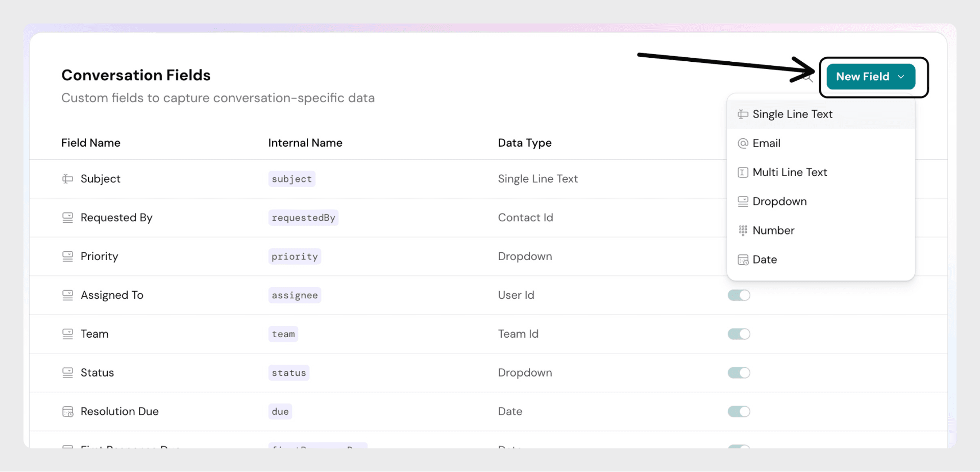Click the Status row field icon
The height and width of the screenshot is (472, 980).
[67, 373]
